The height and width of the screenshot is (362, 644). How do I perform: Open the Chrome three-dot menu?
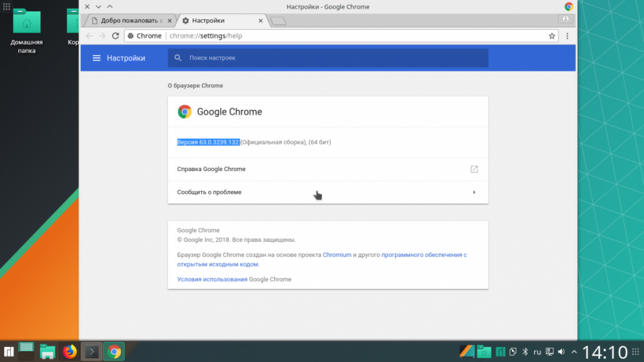tap(567, 36)
